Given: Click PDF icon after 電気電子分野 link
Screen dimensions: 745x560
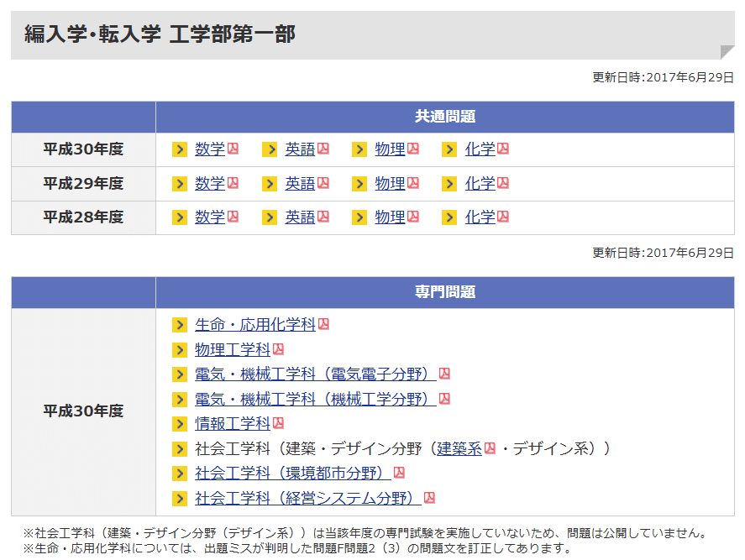Looking at the screenshot, I should click(444, 374).
